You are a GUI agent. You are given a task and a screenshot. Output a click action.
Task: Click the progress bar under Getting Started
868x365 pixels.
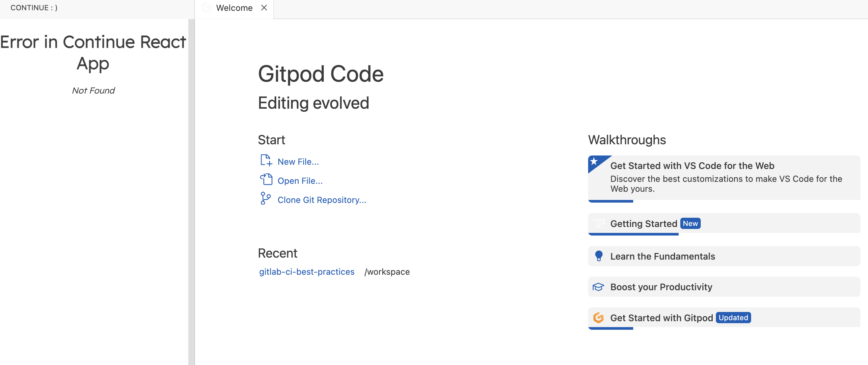(x=633, y=233)
